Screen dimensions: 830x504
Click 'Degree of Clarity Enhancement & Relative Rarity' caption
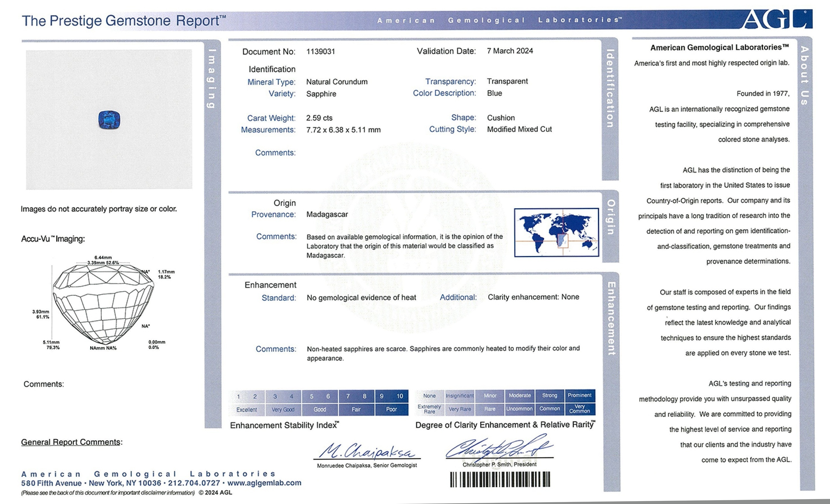(505, 425)
